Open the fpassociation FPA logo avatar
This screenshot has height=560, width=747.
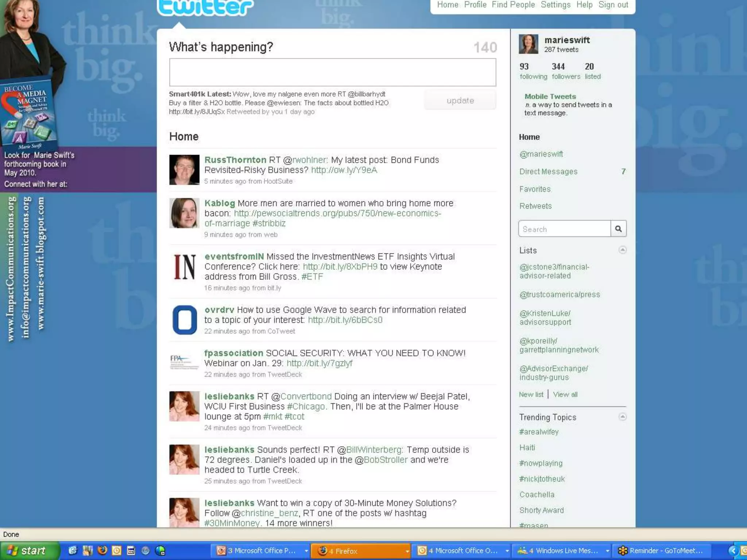(184, 363)
